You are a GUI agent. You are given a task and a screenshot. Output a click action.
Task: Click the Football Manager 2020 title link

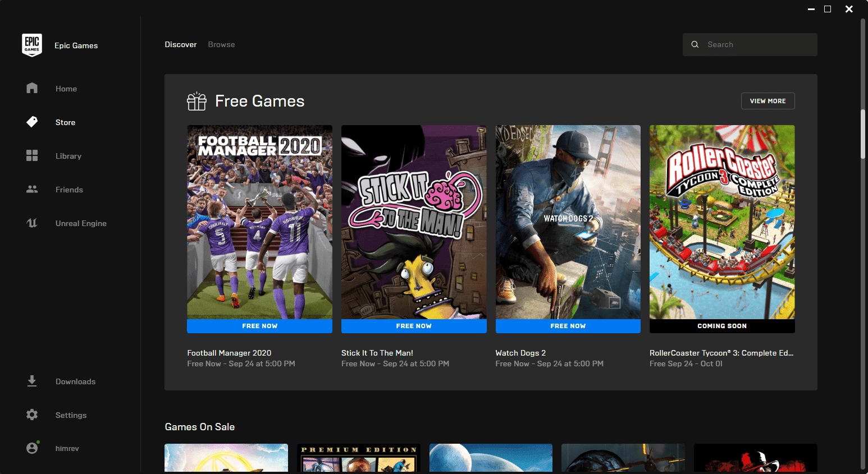click(229, 353)
